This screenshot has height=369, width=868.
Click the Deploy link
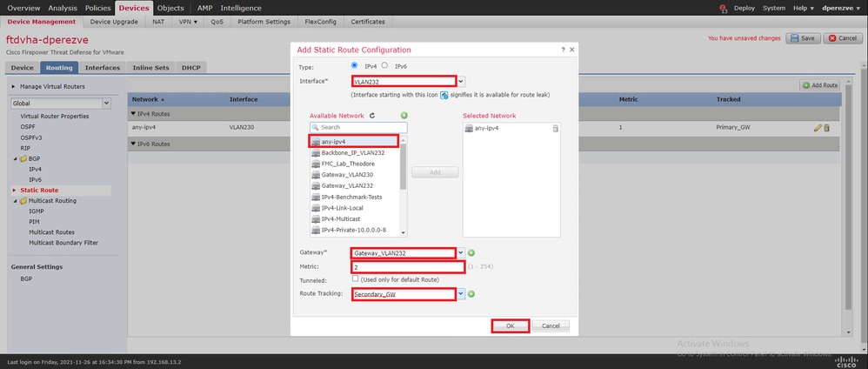tap(744, 9)
